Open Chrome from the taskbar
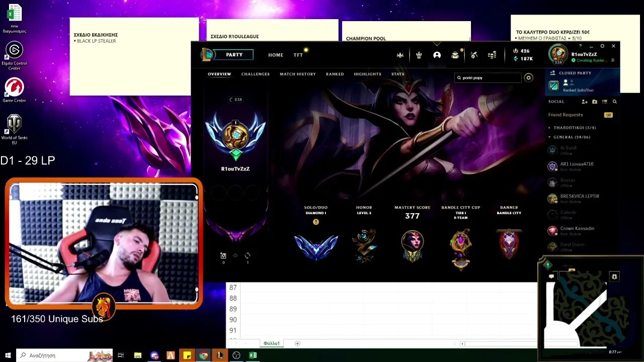This screenshot has width=644, height=362. click(x=203, y=355)
